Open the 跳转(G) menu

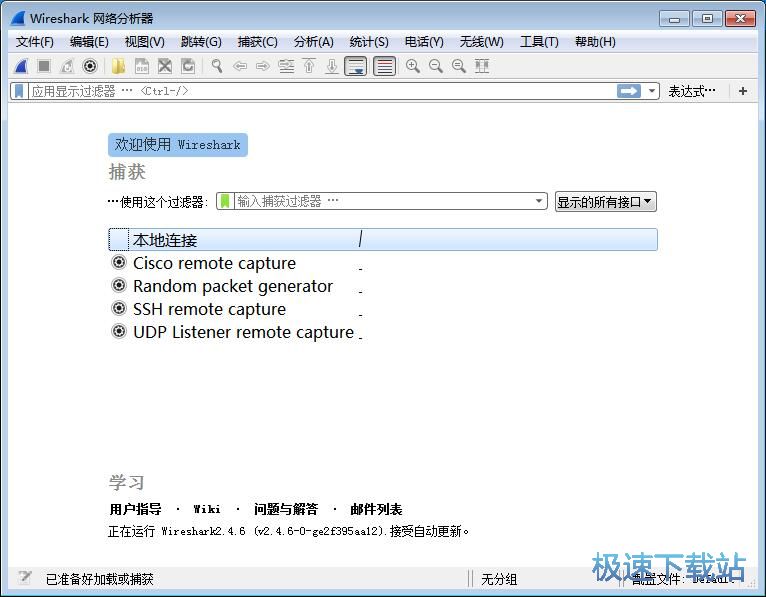coord(201,42)
